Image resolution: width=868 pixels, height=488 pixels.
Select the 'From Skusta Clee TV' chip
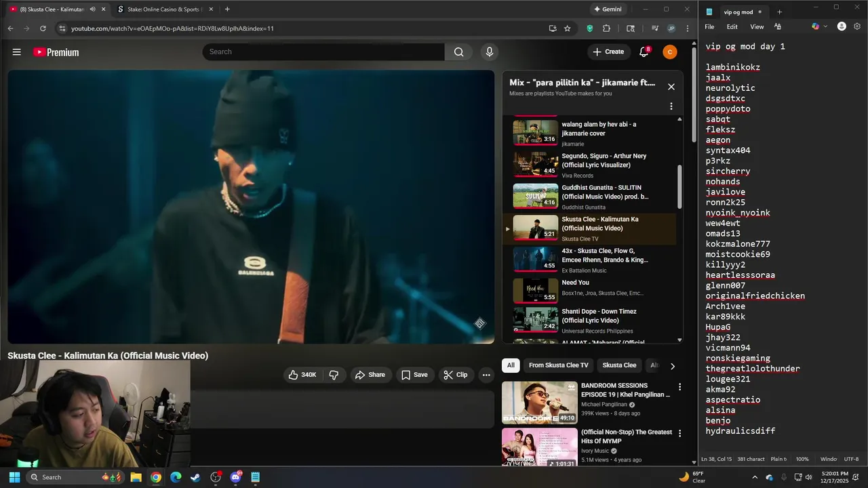point(559,365)
